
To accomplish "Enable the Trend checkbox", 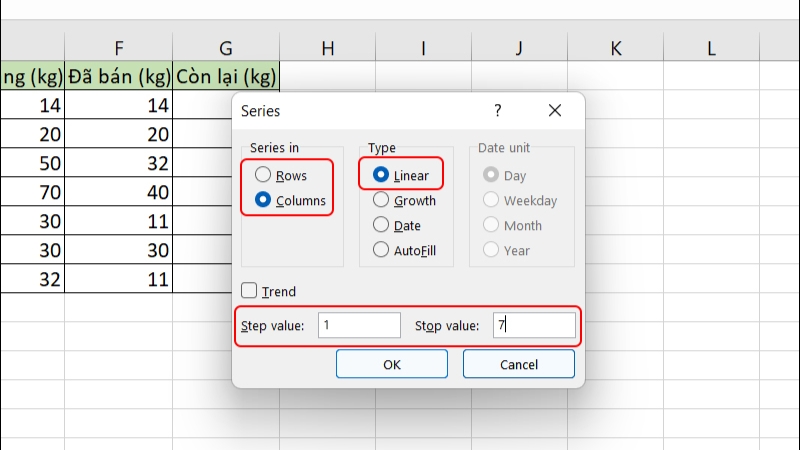I will tap(249, 291).
